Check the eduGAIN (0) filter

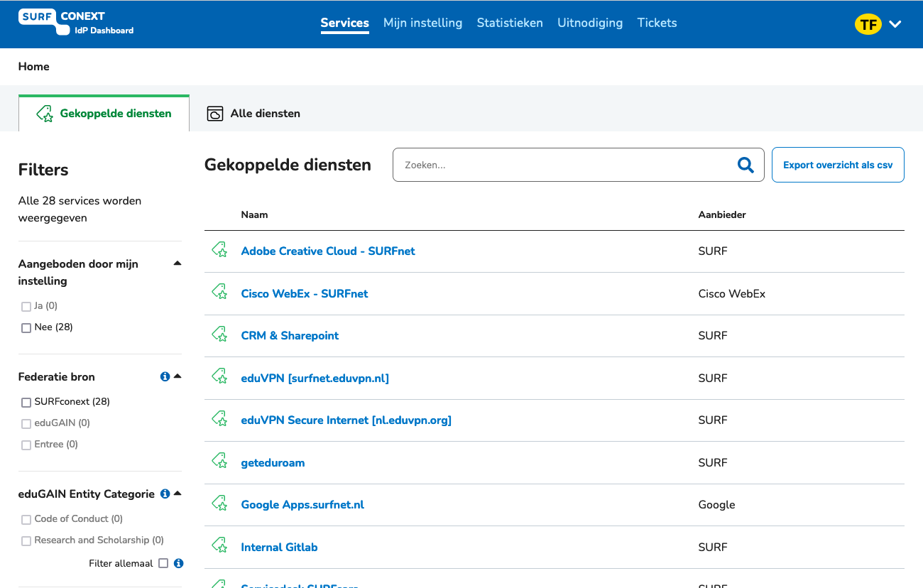click(26, 424)
